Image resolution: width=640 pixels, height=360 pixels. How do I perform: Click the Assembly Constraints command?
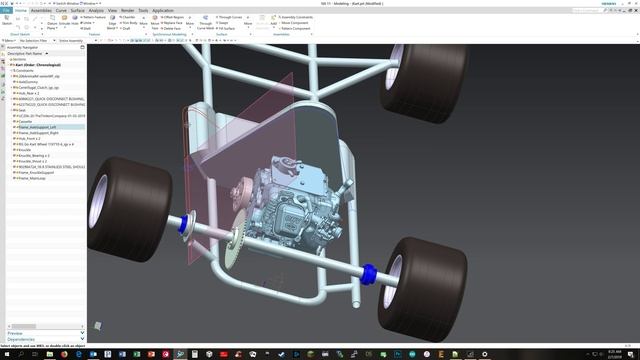[296, 17]
